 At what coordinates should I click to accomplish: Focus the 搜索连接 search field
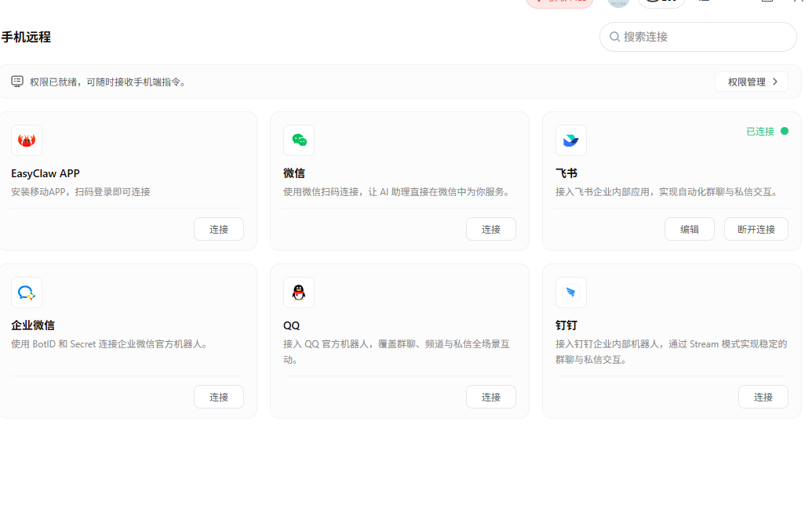[698, 37]
